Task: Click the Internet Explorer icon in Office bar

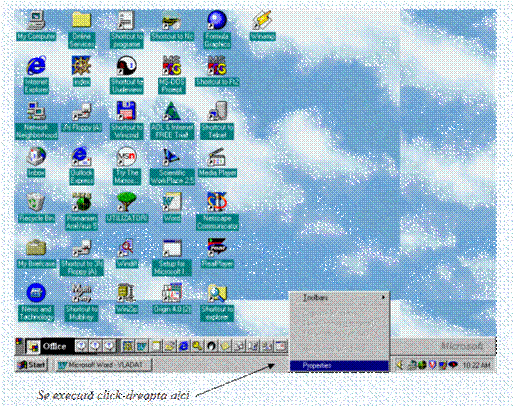Action: [183, 347]
